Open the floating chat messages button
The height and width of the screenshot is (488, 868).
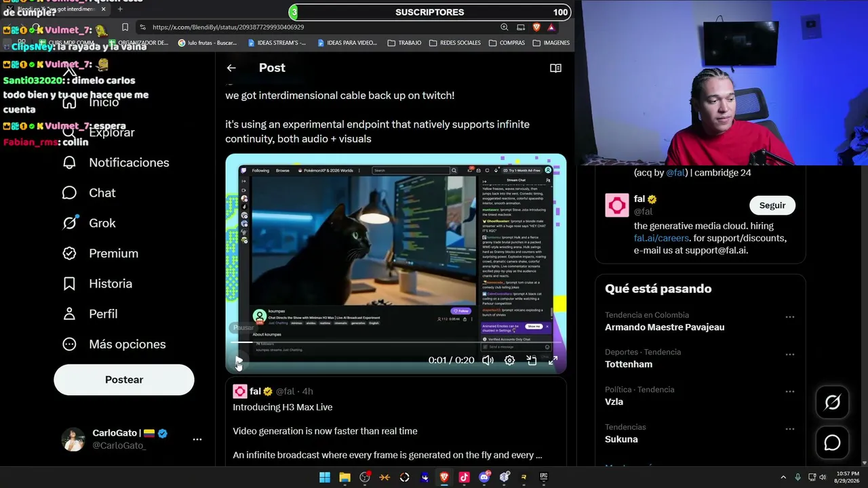(832, 443)
